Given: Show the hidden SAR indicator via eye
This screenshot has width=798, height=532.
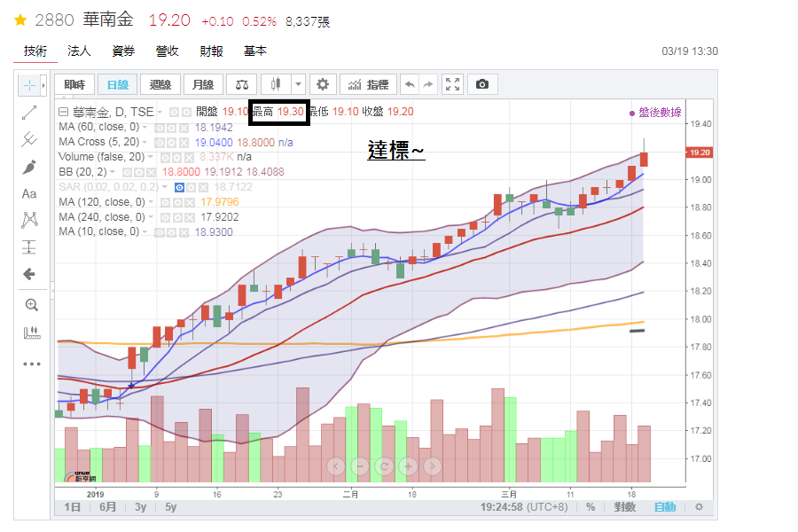Looking at the screenshot, I should [179, 187].
